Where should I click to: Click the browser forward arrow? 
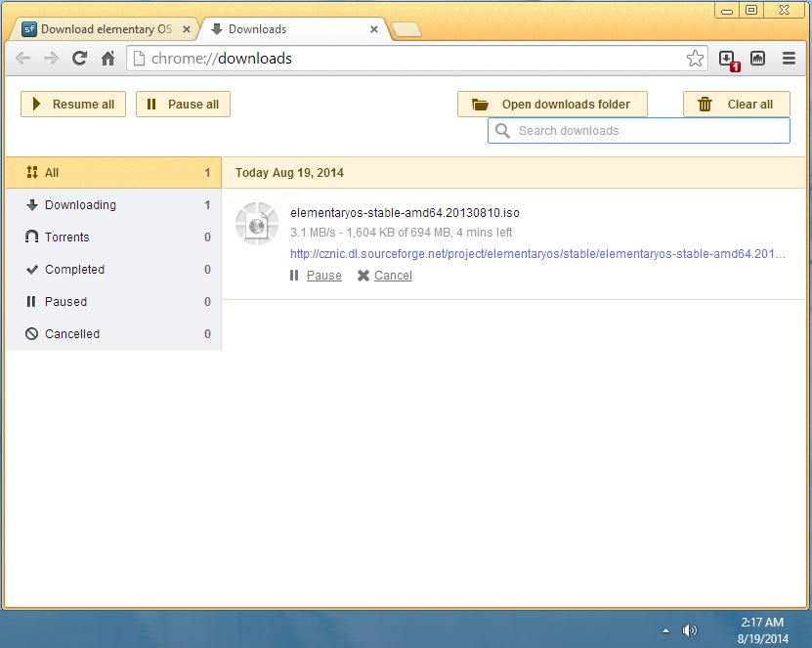51,58
